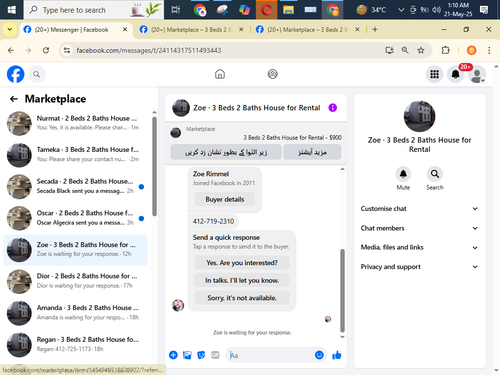The image size is (500, 375).
Task: Open the Facebook home logo
Action: click(x=16, y=74)
